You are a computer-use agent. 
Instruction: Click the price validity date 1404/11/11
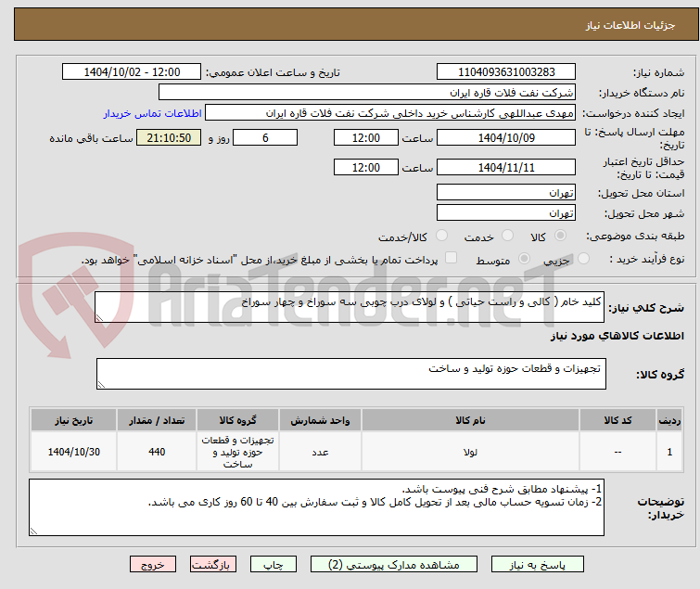click(x=506, y=168)
